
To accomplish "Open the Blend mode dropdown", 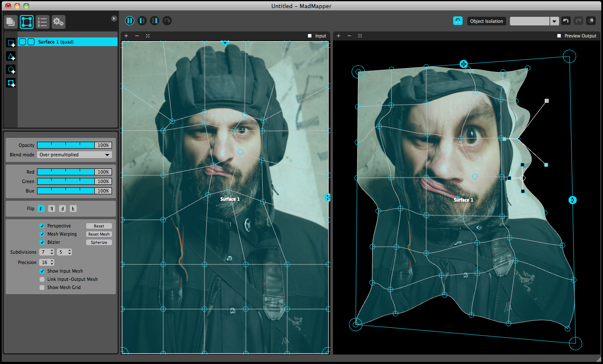I will (x=75, y=155).
